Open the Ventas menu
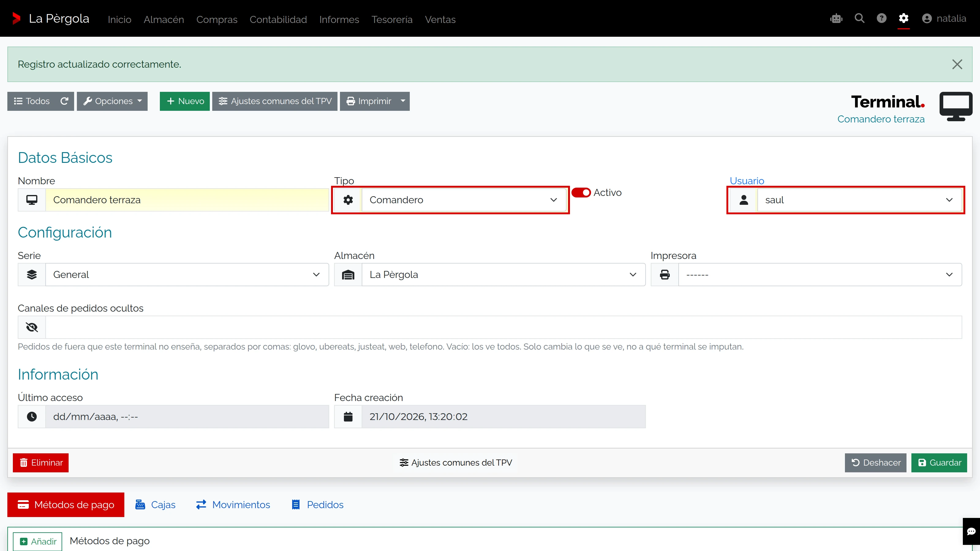The width and height of the screenshot is (980, 551). [440, 19]
